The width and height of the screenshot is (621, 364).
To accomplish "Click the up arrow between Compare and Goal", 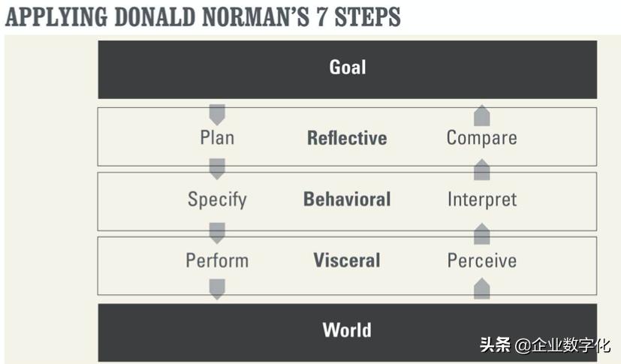I will point(481,115).
